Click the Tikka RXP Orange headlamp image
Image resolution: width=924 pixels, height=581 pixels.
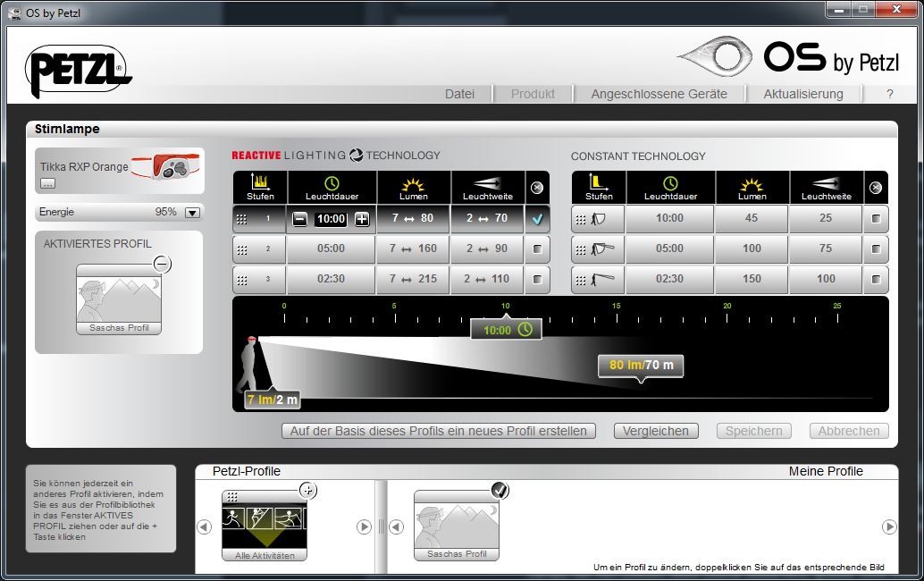167,166
